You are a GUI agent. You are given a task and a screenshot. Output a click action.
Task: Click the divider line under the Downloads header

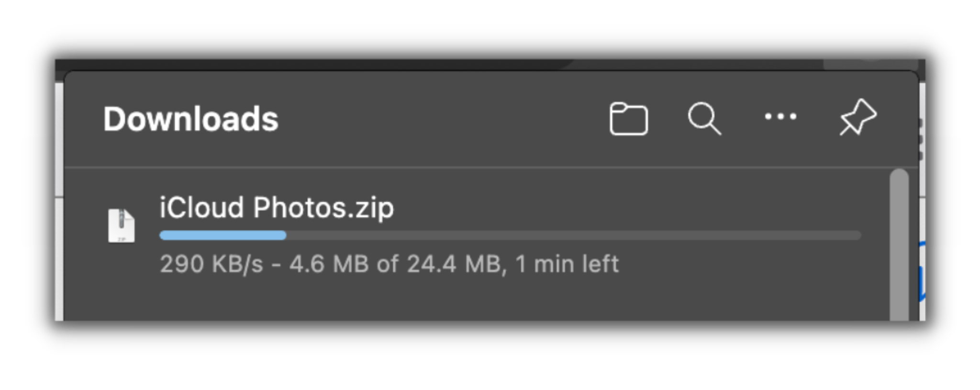pos(479,167)
